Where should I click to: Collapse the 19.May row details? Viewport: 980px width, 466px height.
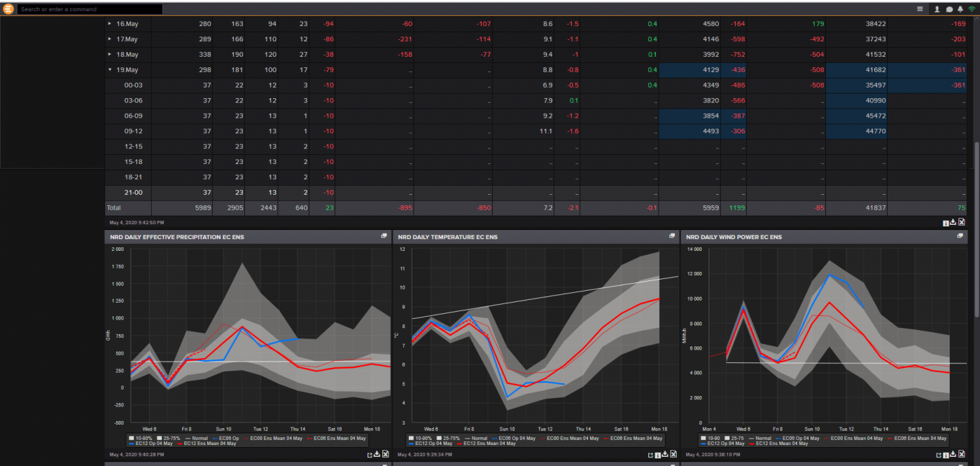(x=110, y=69)
